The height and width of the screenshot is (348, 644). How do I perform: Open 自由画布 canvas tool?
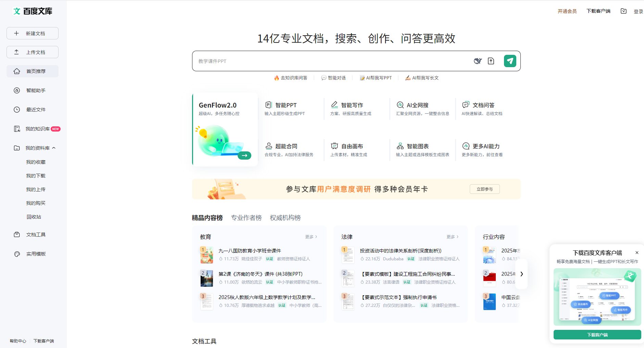click(x=351, y=146)
